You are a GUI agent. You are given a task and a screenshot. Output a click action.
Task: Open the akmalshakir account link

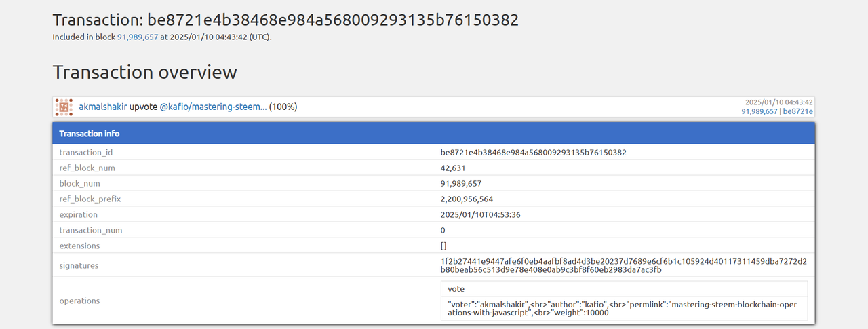click(x=103, y=107)
